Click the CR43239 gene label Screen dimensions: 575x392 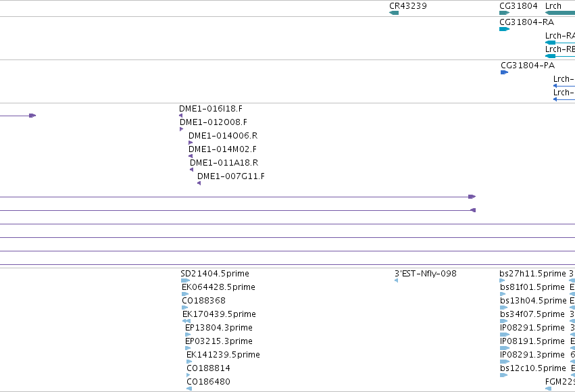pos(408,6)
